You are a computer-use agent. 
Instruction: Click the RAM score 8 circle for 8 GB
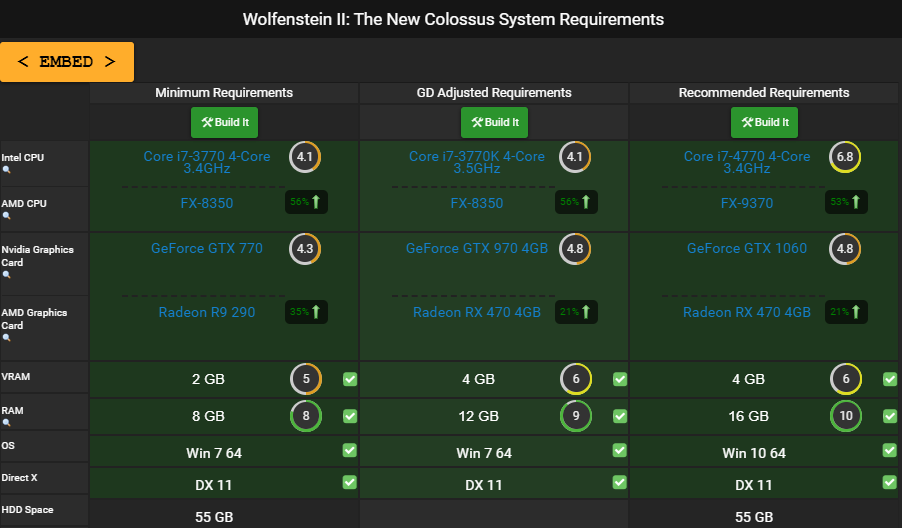pos(306,415)
